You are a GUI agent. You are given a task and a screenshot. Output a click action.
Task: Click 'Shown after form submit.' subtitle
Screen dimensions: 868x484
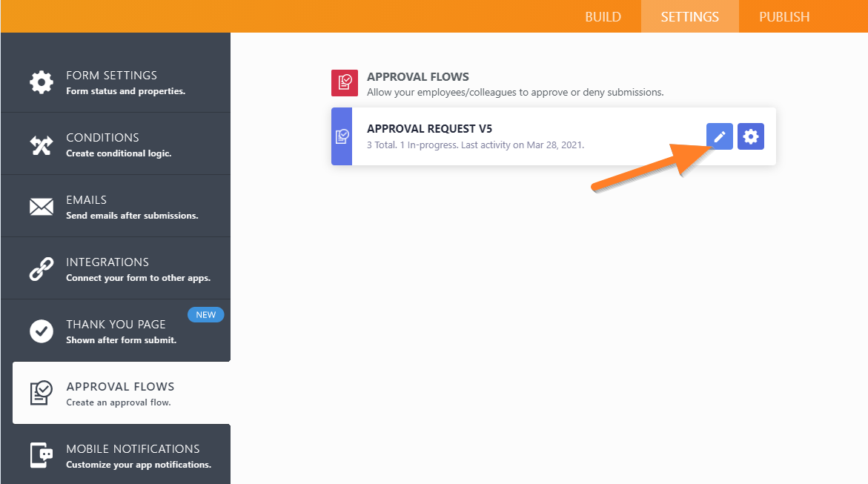(x=122, y=340)
